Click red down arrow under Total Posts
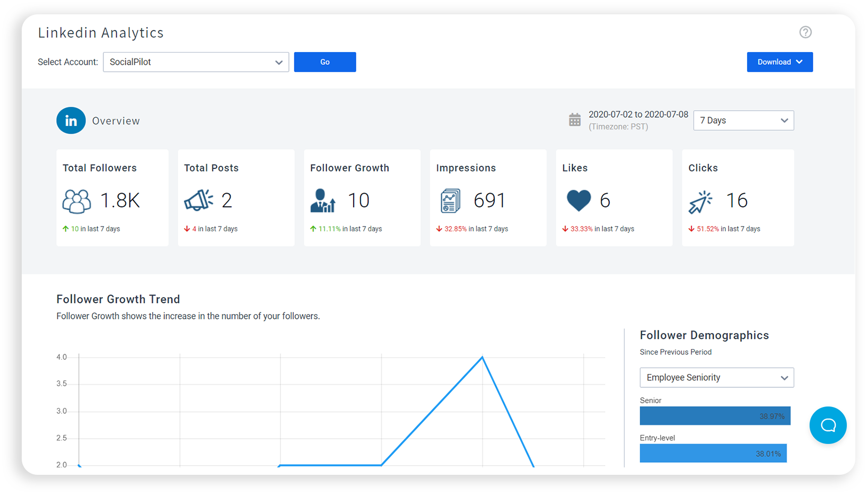Screen dimensions: 868x495 click(187, 229)
